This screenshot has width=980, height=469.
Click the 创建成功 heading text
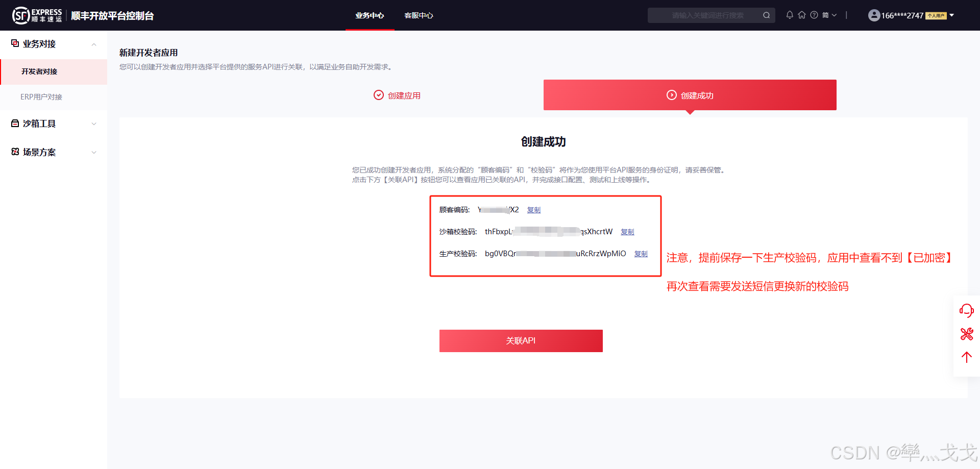(544, 142)
